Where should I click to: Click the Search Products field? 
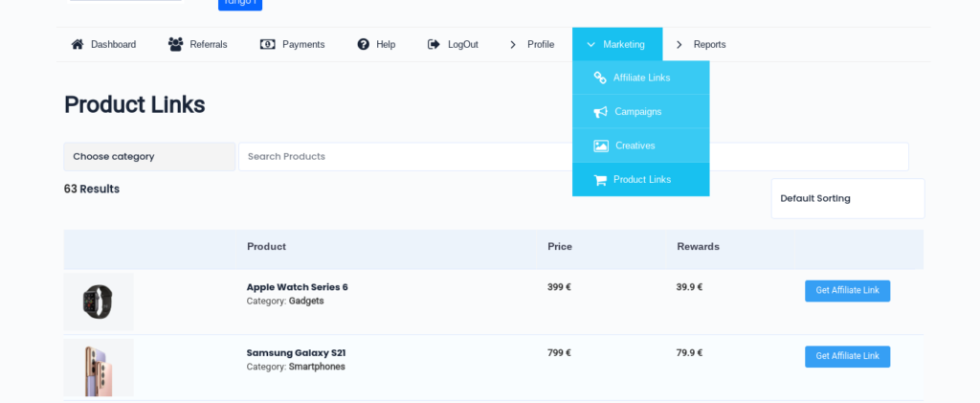574,157
